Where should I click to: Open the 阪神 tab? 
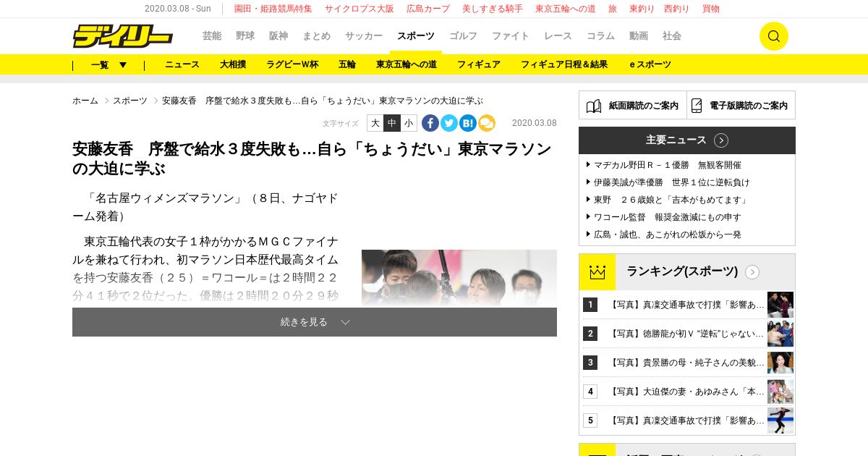tap(278, 36)
